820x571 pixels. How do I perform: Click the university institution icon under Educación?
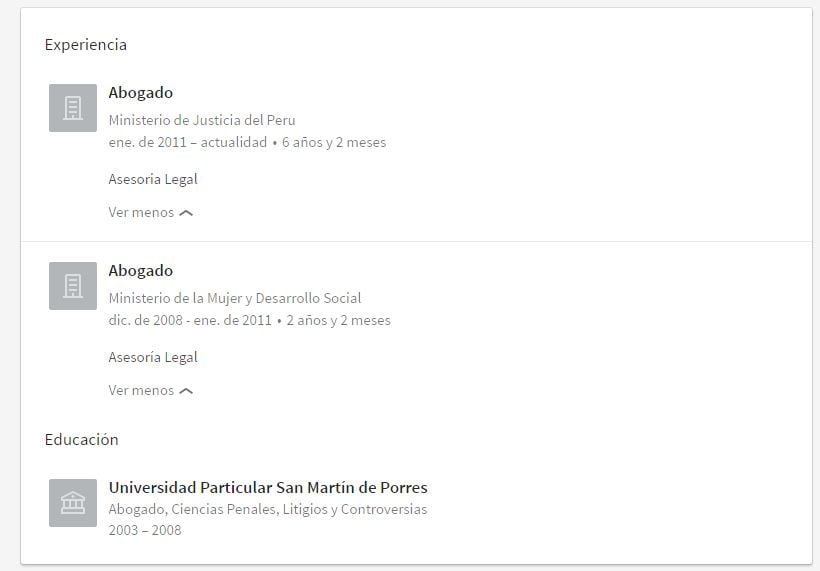73,503
